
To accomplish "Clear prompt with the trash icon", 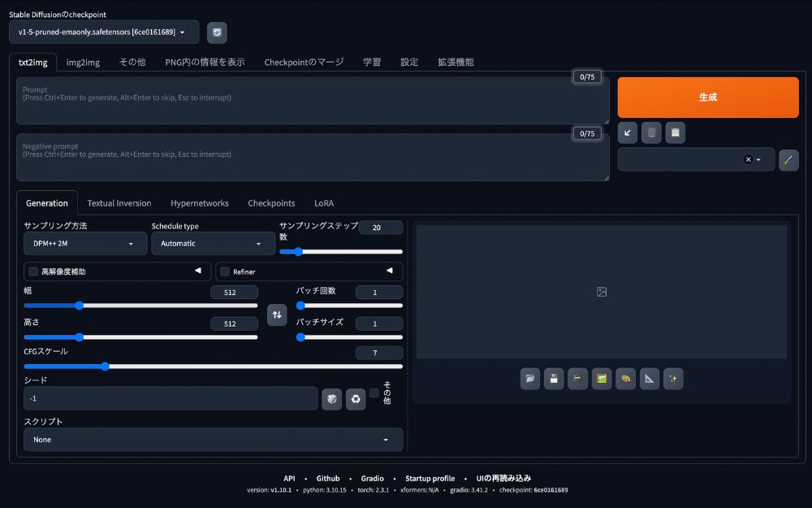I will pyautogui.click(x=651, y=132).
